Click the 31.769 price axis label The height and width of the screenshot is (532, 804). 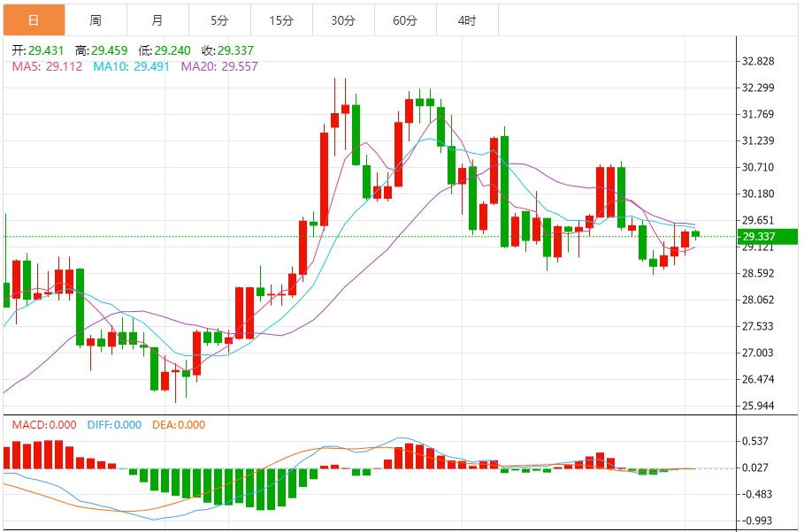click(x=758, y=114)
